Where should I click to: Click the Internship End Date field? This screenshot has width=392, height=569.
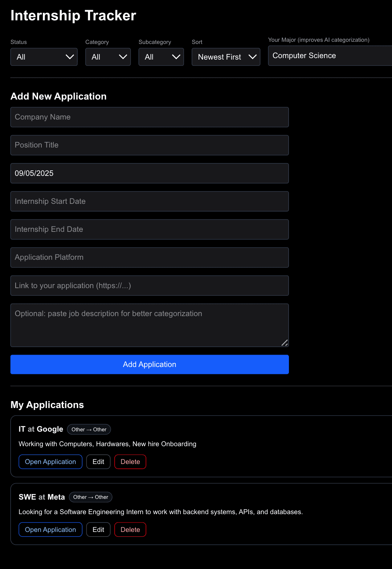coord(150,229)
